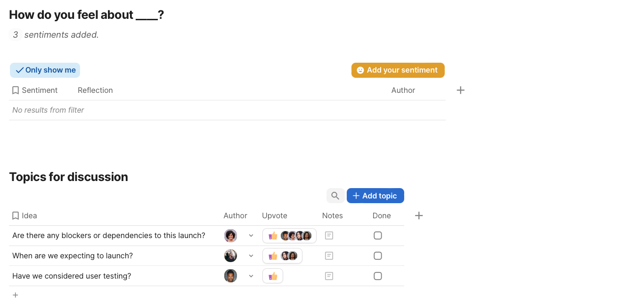Upvote the launch date topic
Image resolution: width=644 pixels, height=305 pixels.
273,256
